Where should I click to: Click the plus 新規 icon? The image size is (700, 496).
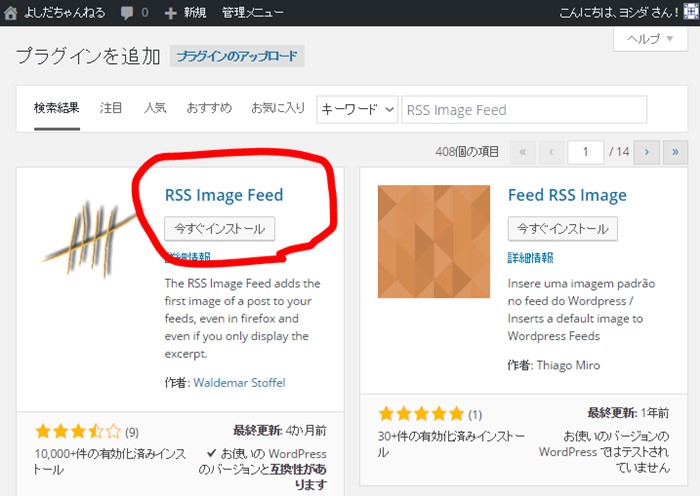click(x=170, y=13)
